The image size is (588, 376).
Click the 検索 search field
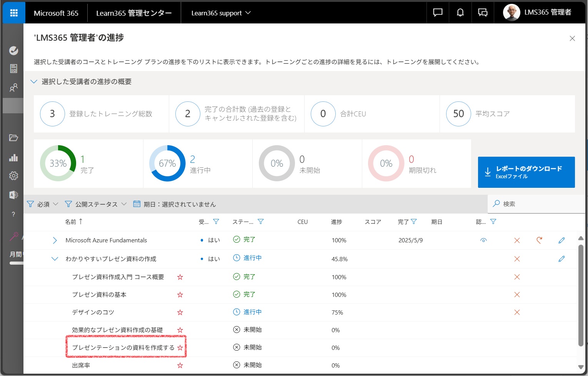(536, 204)
